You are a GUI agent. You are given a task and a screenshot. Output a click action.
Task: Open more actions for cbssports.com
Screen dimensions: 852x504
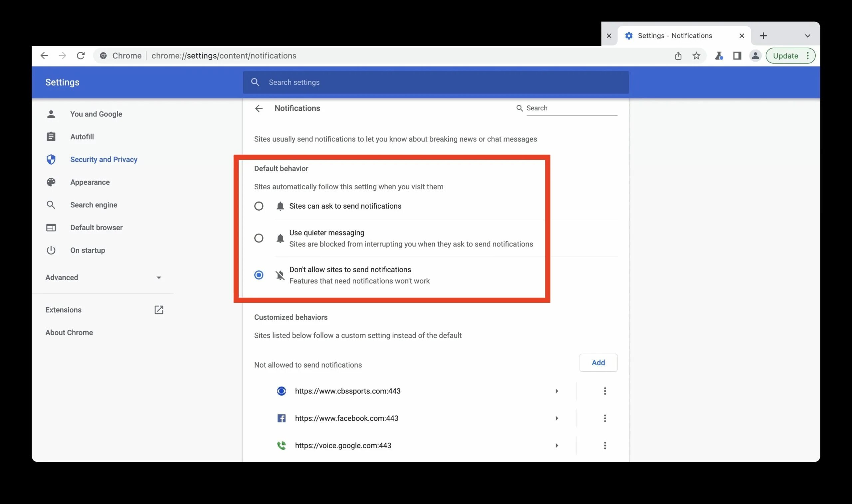pos(605,391)
